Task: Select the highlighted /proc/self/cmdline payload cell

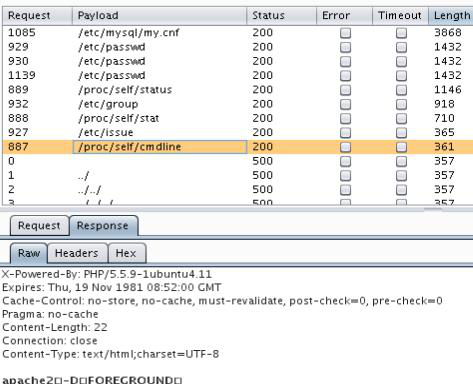Action: click(160, 147)
